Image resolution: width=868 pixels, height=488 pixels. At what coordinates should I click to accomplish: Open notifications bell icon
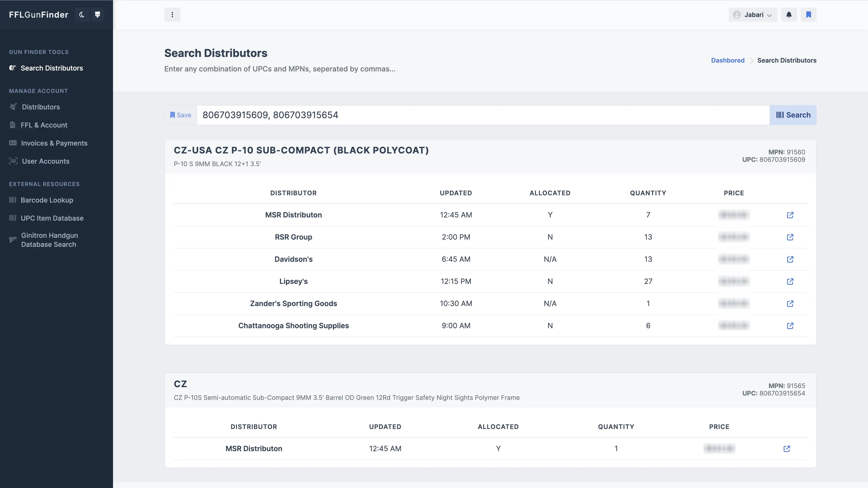click(x=789, y=14)
